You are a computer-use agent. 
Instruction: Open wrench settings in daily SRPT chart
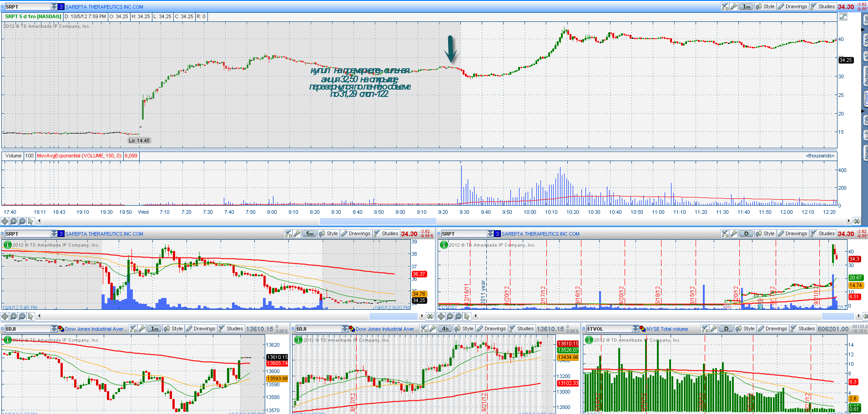[734, 233]
